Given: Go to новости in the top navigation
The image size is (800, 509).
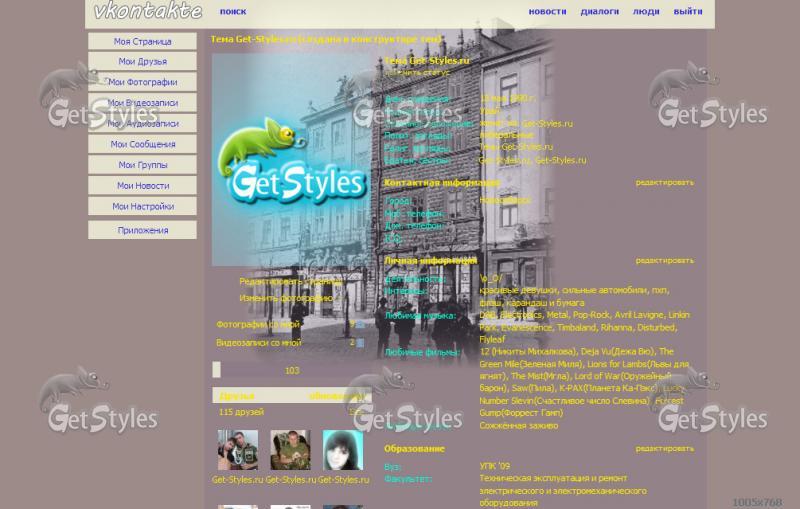Looking at the screenshot, I should [547, 11].
